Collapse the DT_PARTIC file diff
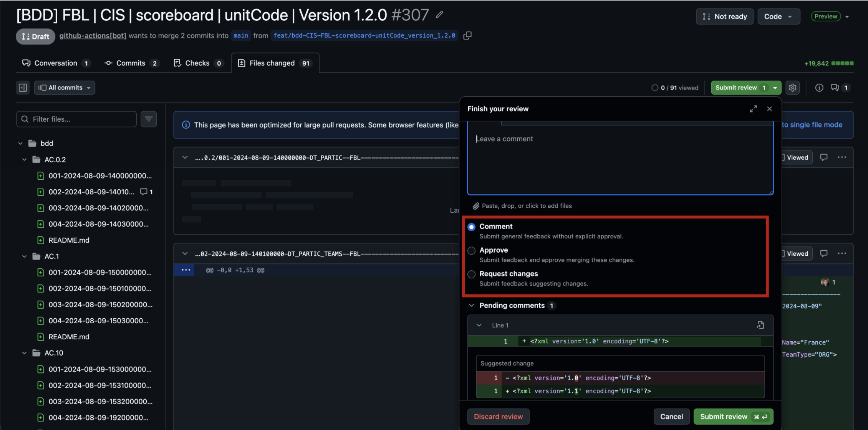Screen dimensions: 868x430 click(185, 157)
